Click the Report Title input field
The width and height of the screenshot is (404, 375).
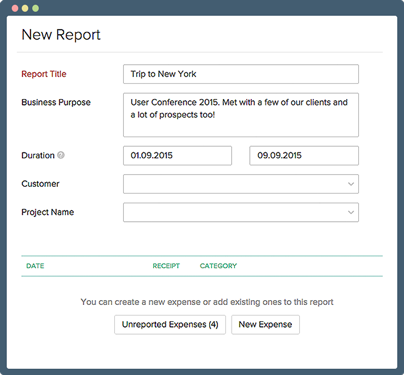[x=241, y=74]
